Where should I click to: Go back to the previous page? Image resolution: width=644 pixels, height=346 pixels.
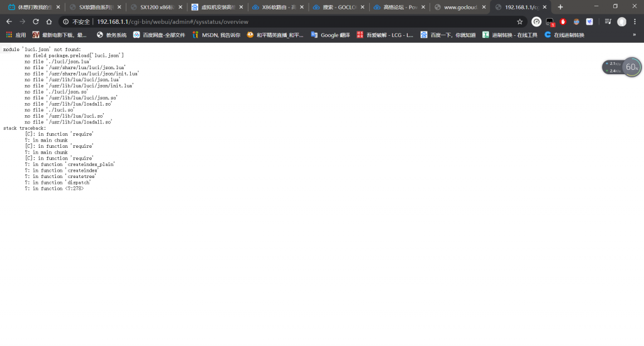point(9,22)
